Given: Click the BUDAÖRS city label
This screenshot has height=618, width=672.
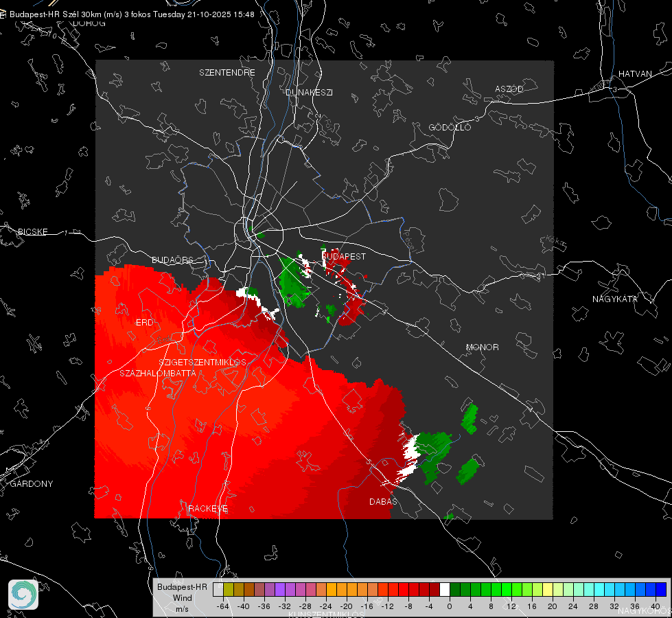Looking at the screenshot, I should tap(173, 260).
